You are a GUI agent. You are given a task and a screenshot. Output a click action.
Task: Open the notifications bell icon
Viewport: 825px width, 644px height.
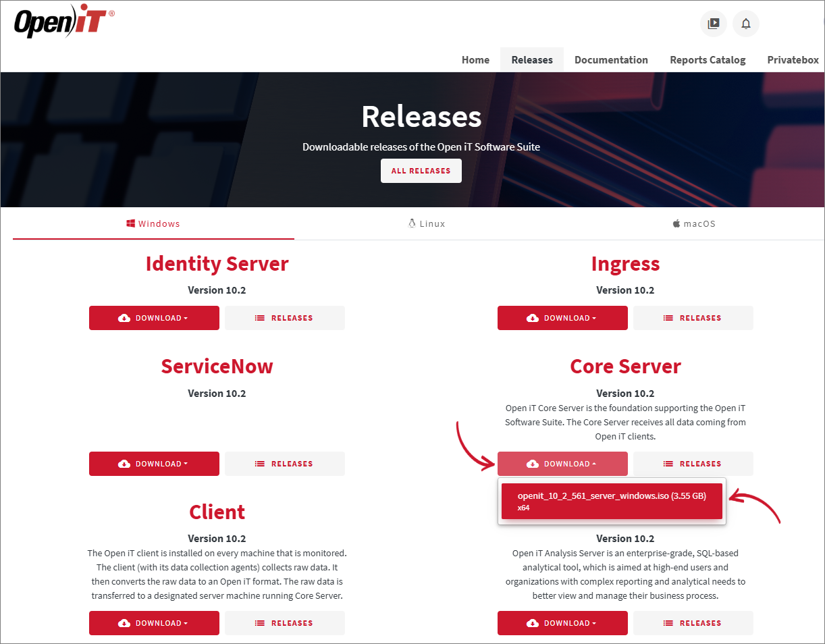[x=746, y=24]
